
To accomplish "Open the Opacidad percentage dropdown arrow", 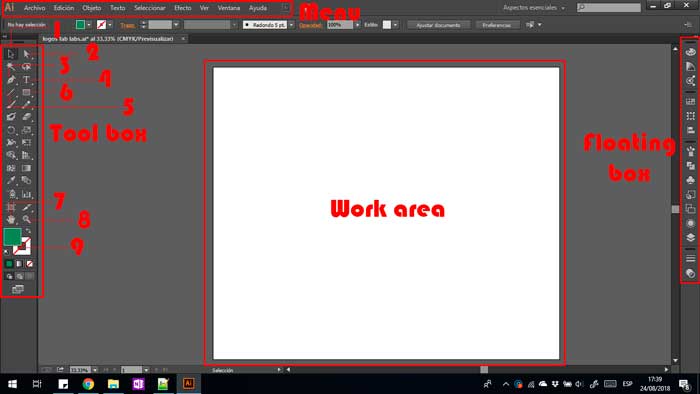I will coord(357,25).
